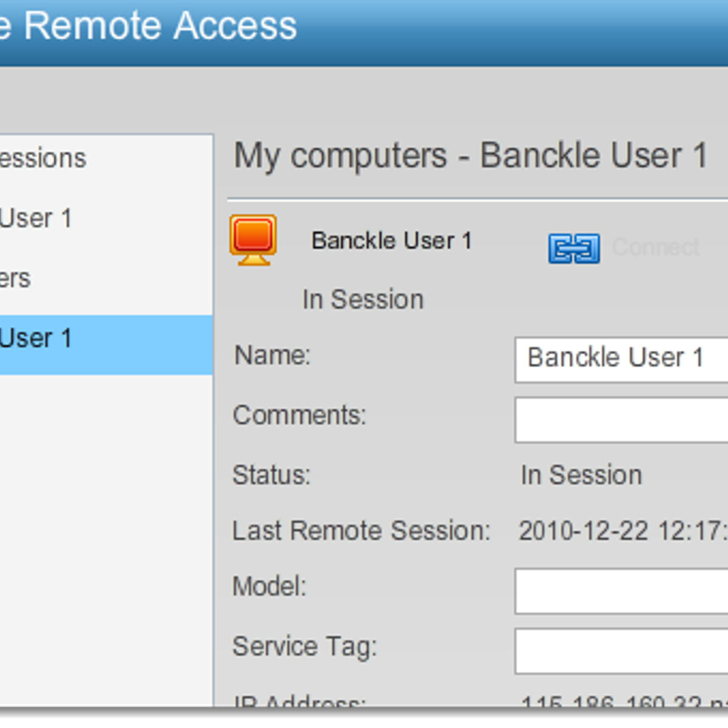728x728 pixels.
Task: Click the orange computer monitor icon
Action: [x=254, y=240]
